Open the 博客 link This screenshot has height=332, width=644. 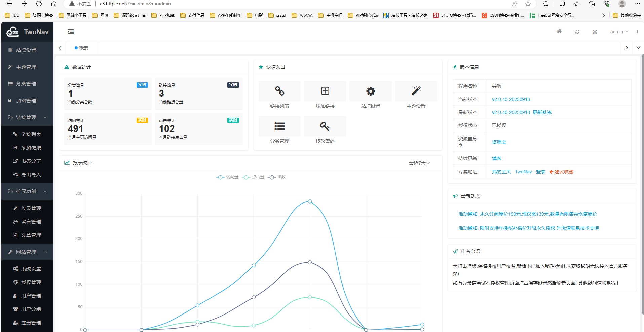497,158
